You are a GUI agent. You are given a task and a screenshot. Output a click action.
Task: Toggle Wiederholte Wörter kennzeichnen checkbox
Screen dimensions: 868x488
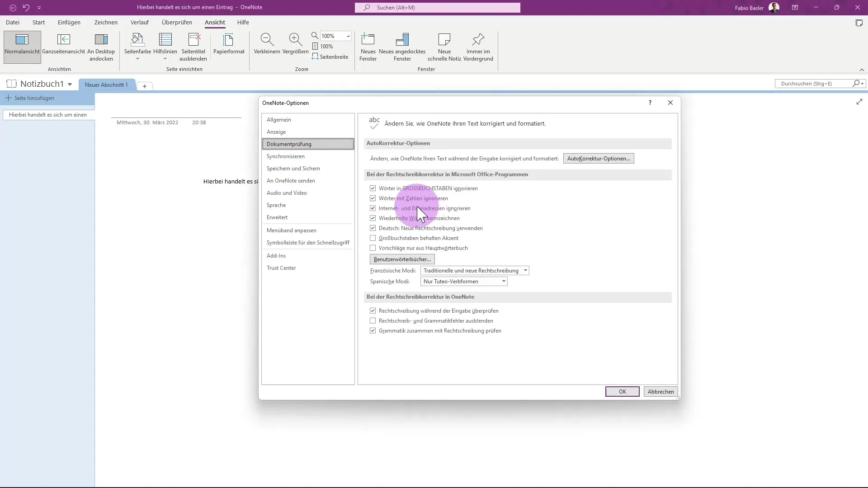pyautogui.click(x=373, y=218)
